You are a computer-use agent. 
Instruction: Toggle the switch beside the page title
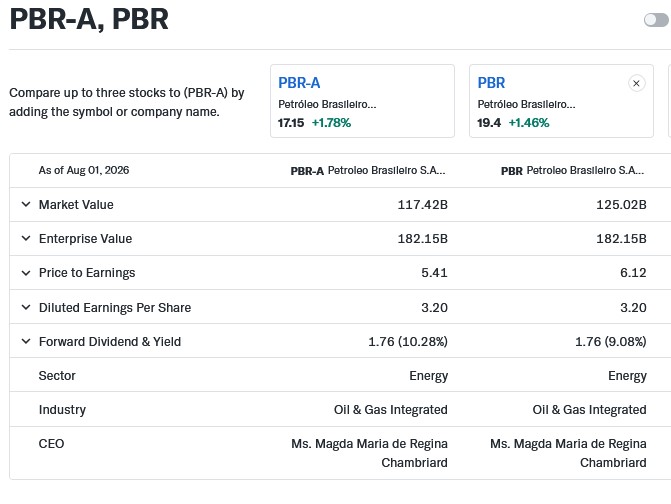click(x=656, y=20)
